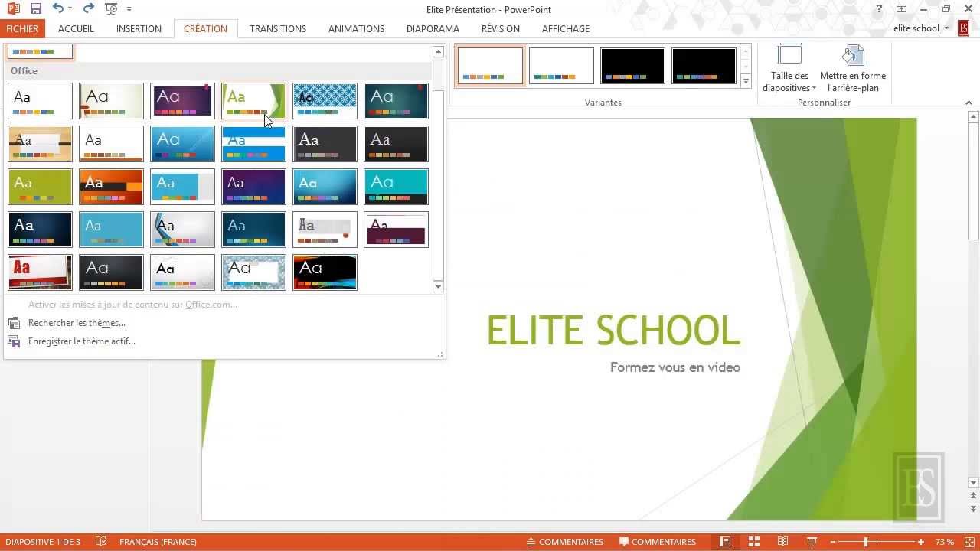Click variants gallery row down arrow
This screenshot has height=551, width=980.
(746, 66)
